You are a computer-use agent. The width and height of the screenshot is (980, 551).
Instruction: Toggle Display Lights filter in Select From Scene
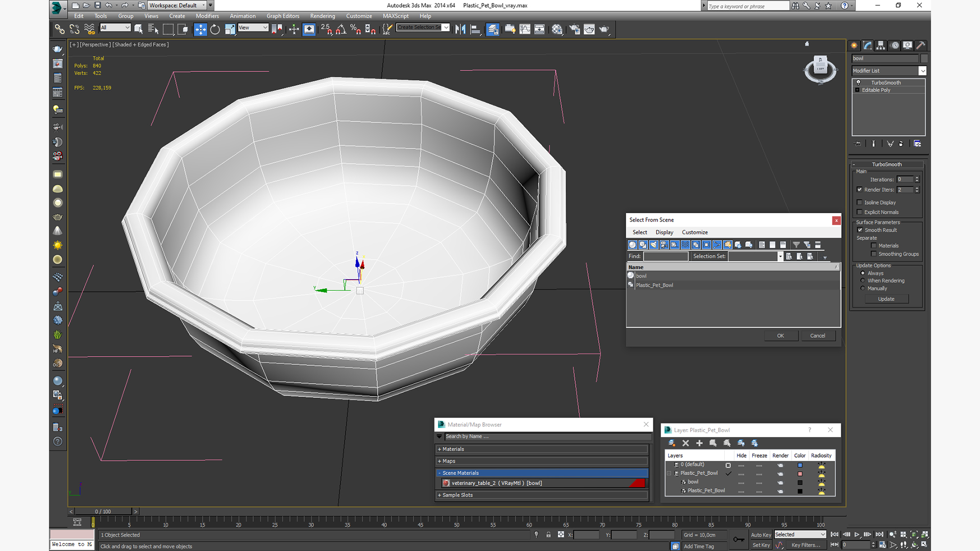coord(653,245)
